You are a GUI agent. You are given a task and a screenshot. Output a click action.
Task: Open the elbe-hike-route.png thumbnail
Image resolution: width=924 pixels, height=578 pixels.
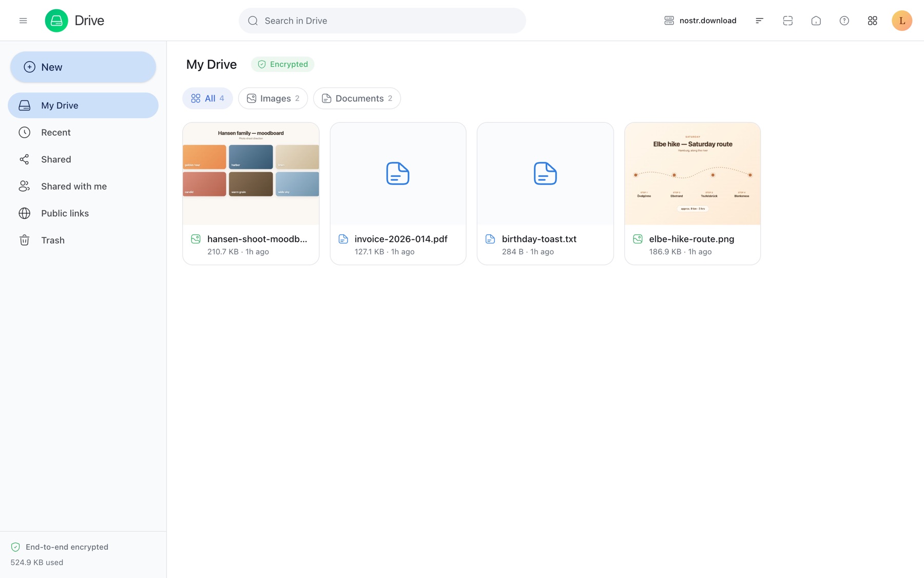tap(692, 174)
